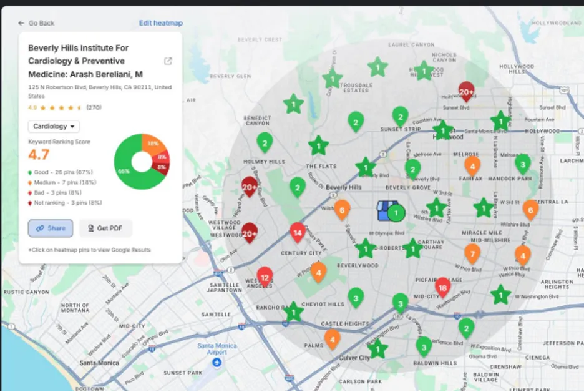Click the green 3 pin at Hancock Park

point(523,164)
